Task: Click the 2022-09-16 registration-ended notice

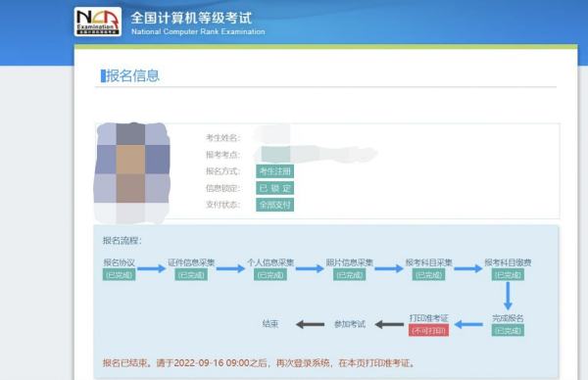Action: 259,362
